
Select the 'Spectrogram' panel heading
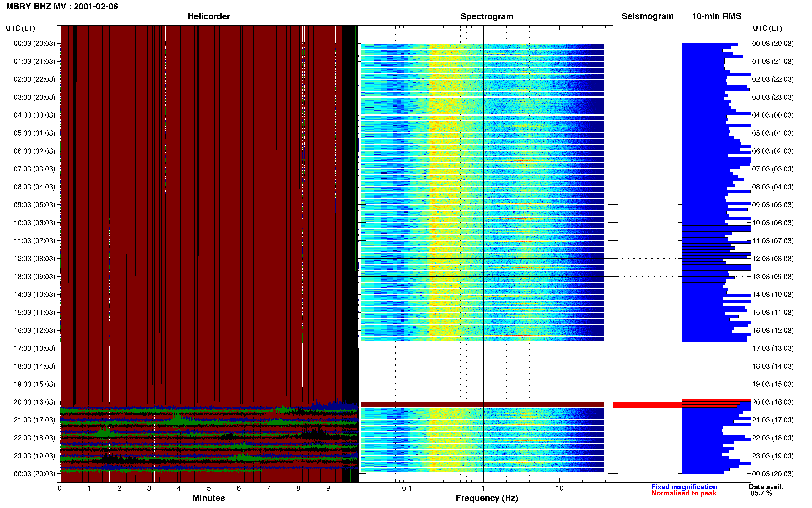pos(487,16)
